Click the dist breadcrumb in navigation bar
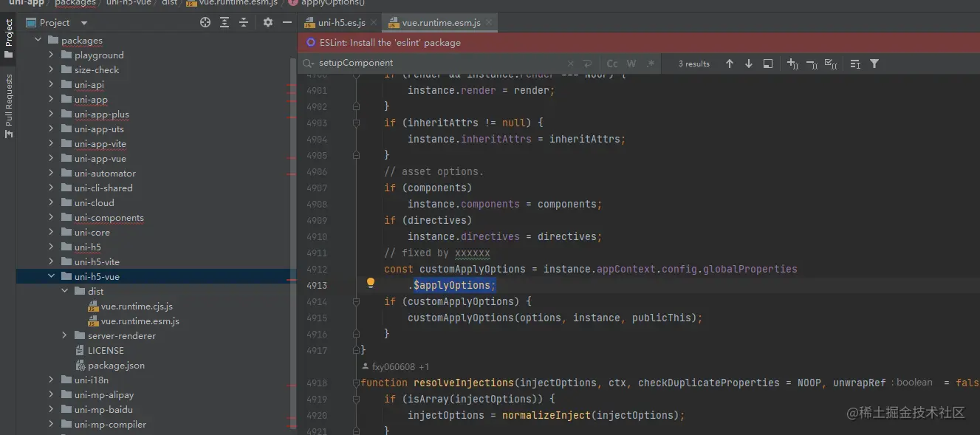980x435 pixels. [170, 3]
